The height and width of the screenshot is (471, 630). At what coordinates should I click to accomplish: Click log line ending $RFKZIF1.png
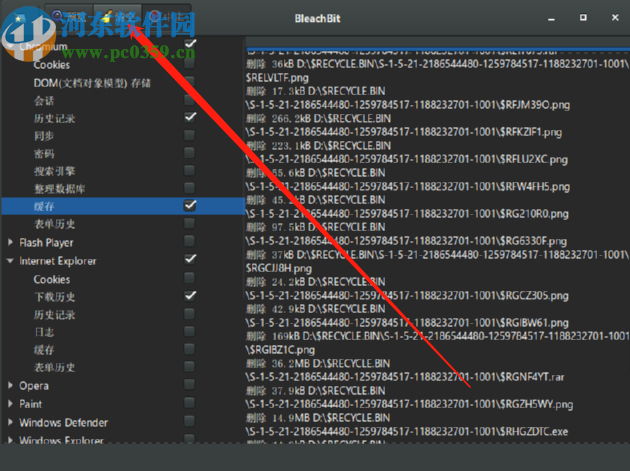pyautogui.click(x=404, y=132)
